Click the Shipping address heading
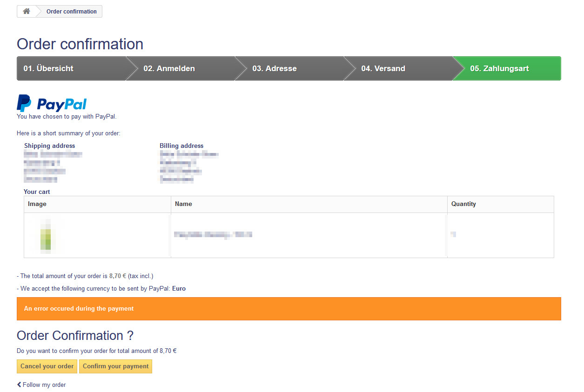Screen dimensions: 584x392 click(49, 146)
